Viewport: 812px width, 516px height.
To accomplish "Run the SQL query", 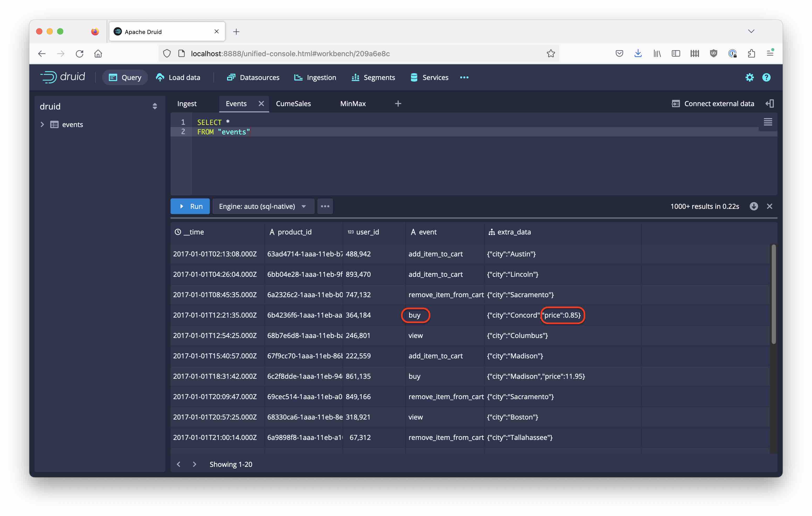I will click(x=190, y=206).
